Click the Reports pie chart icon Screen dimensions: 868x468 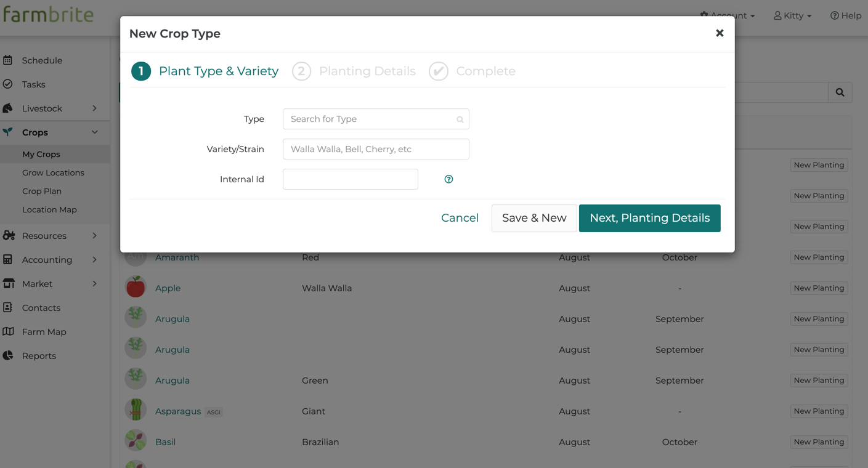click(7, 356)
